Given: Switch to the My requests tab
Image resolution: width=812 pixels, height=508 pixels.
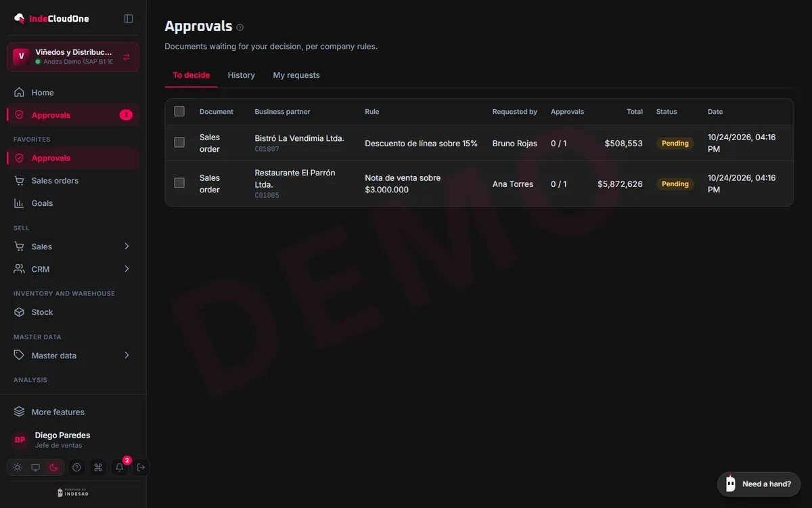Looking at the screenshot, I should 296,75.
